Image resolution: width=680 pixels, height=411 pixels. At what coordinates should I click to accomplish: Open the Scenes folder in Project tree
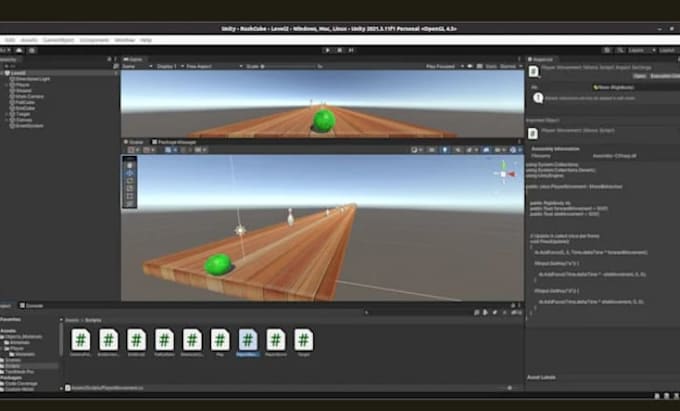12,360
